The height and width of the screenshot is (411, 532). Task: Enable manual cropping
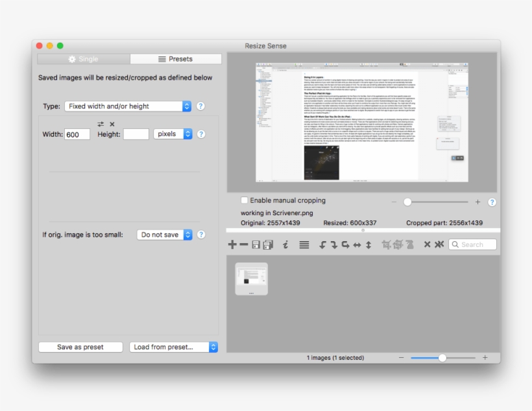pos(243,200)
